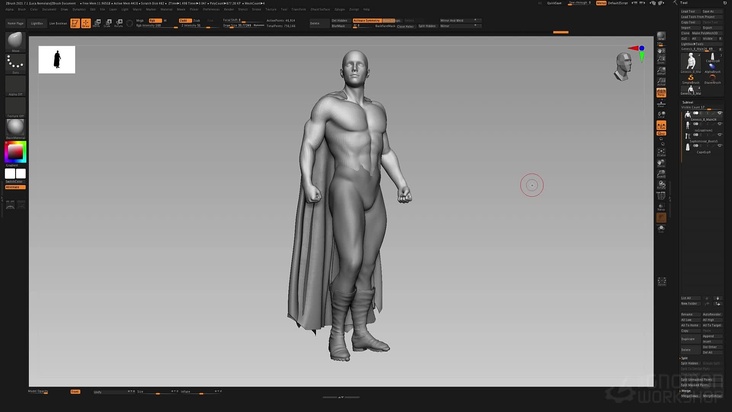The height and width of the screenshot is (412, 732).
Task: Adjust the Focal Shift slider
Action: [x=243, y=21]
